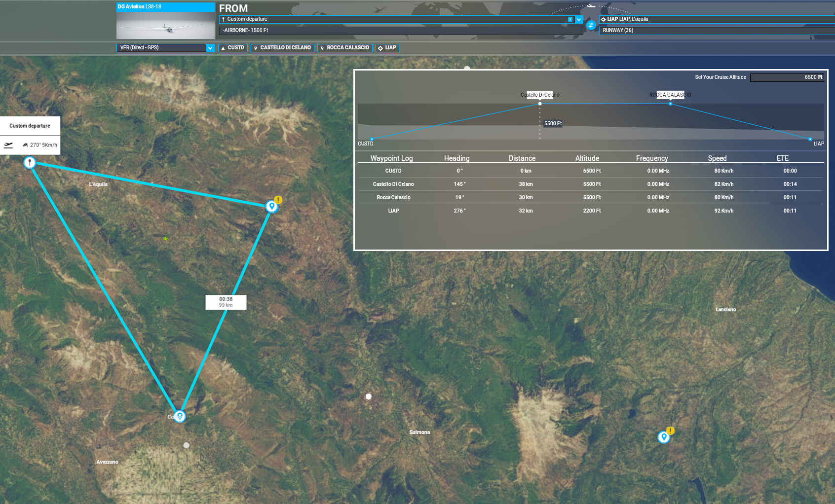Image resolution: width=835 pixels, height=504 pixels.
Task: Click the custom departure pin on the map
Action: [30, 162]
